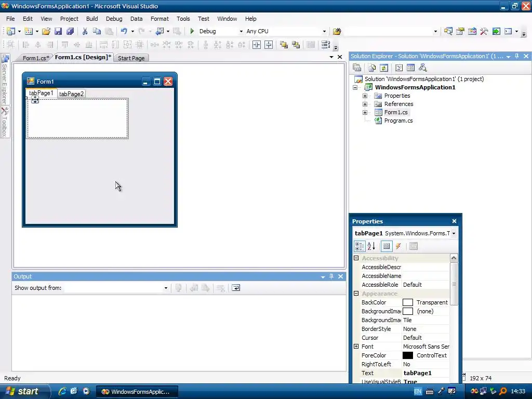Screen dimensions: 532x399
Task: Click the Properties icon in Solution Explorer toolbar
Action: point(357,68)
